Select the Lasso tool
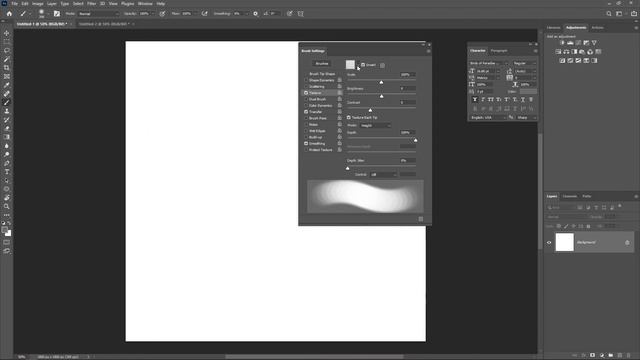This screenshot has width=640, height=360. coord(7,51)
